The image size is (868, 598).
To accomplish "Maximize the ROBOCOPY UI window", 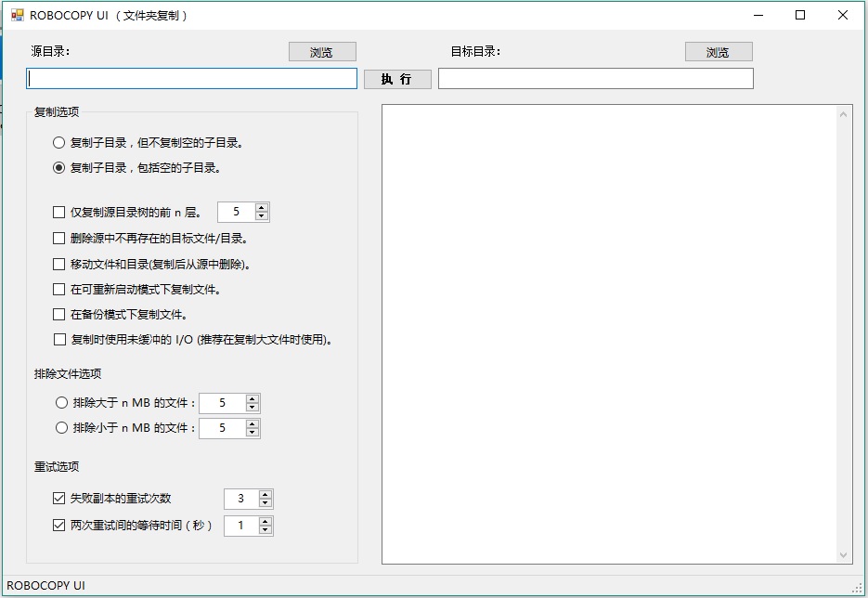I will 800,15.
